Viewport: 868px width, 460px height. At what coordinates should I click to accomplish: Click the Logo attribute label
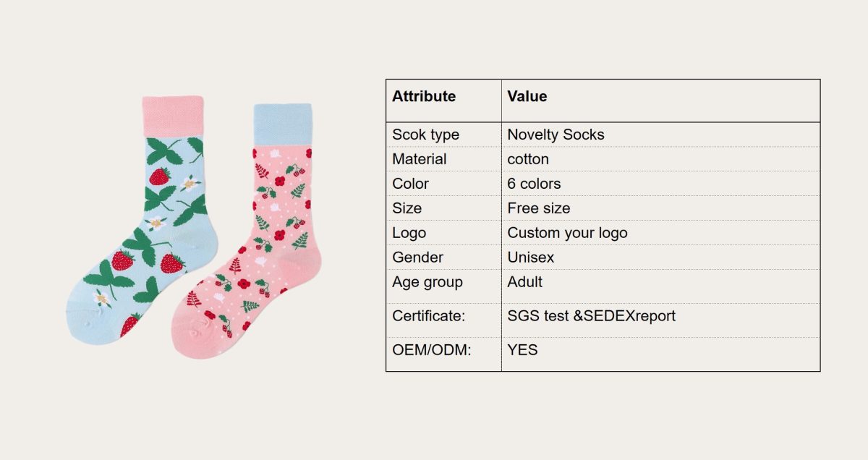click(x=409, y=233)
